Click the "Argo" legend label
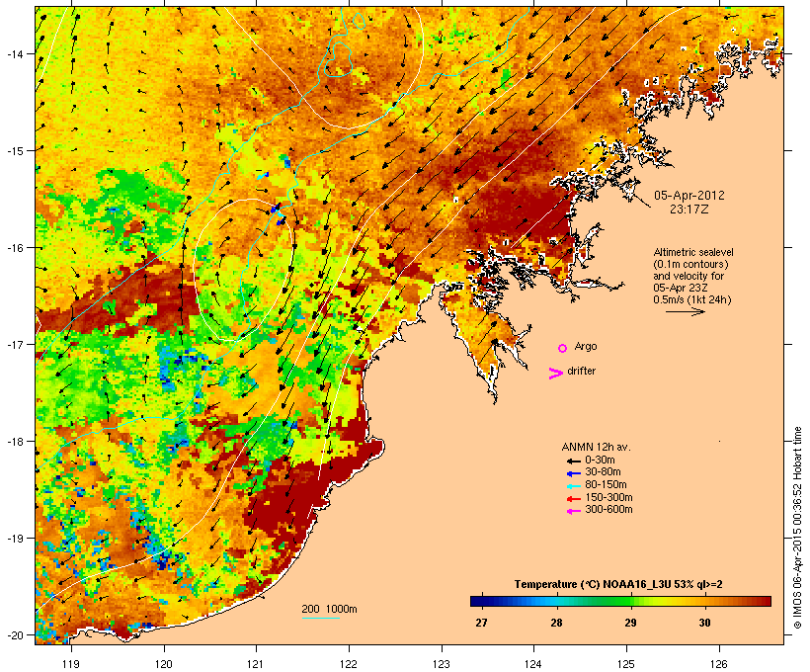This screenshot has height=672, width=810. point(586,346)
